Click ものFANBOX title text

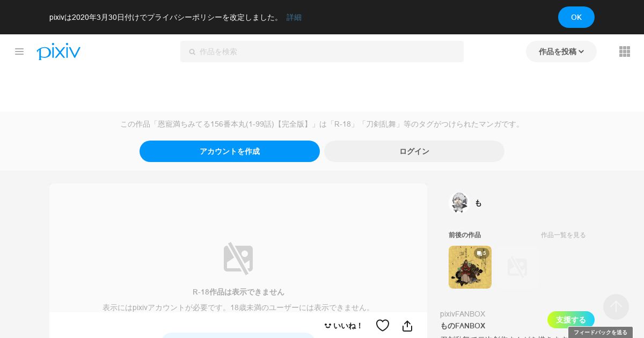463,326
